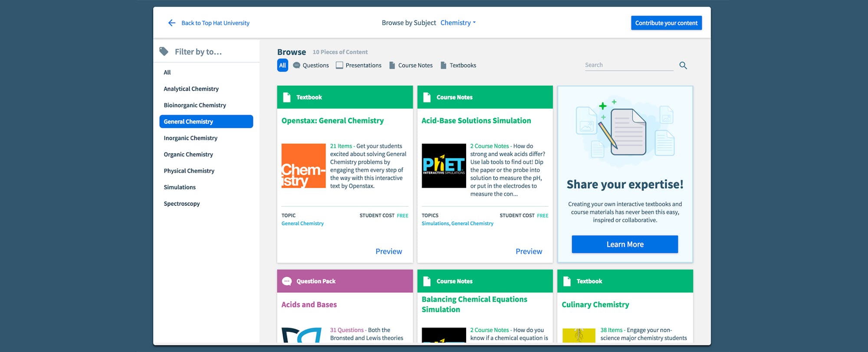
Task: Click the orange Chemistry cover thumbnail
Action: [x=303, y=166]
